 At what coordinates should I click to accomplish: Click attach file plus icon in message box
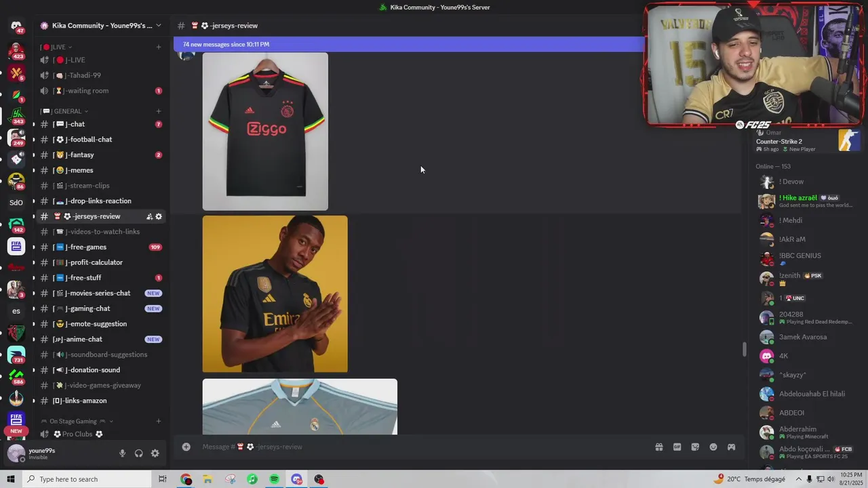click(186, 447)
